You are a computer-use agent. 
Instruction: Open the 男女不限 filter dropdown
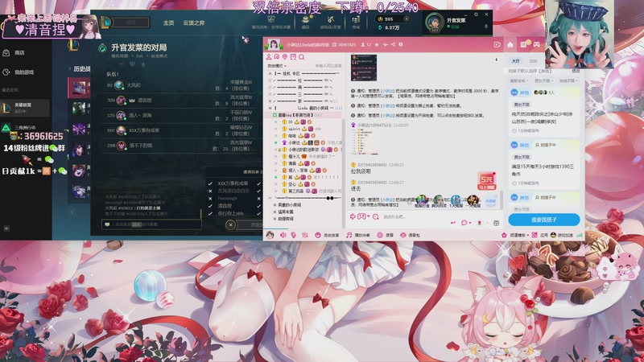pyautogui.click(x=544, y=81)
